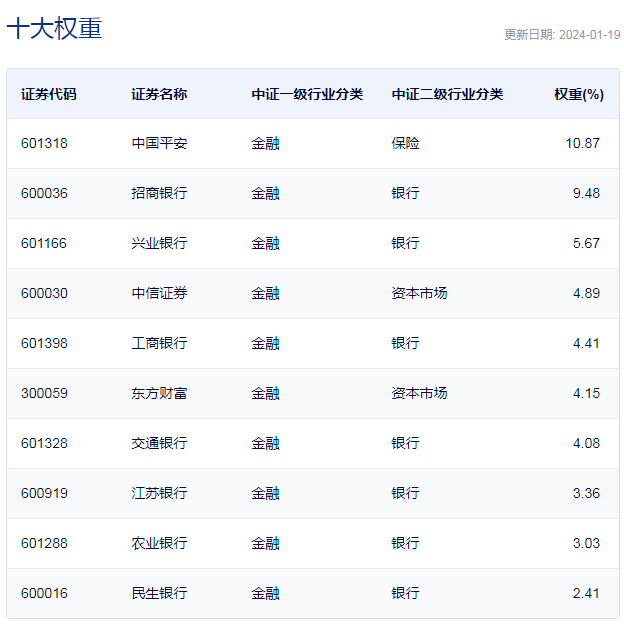The width and height of the screenshot is (624, 627).
Task: Select security code 600036
Action: click(44, 193)
